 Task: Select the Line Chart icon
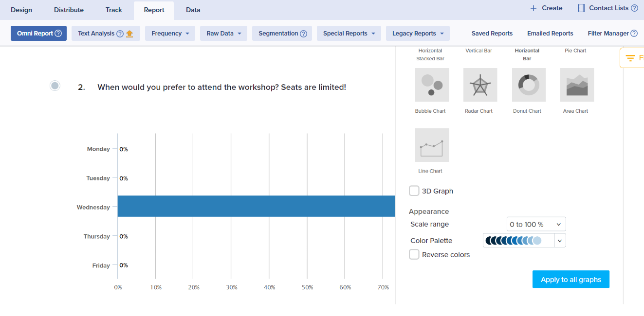432,145
